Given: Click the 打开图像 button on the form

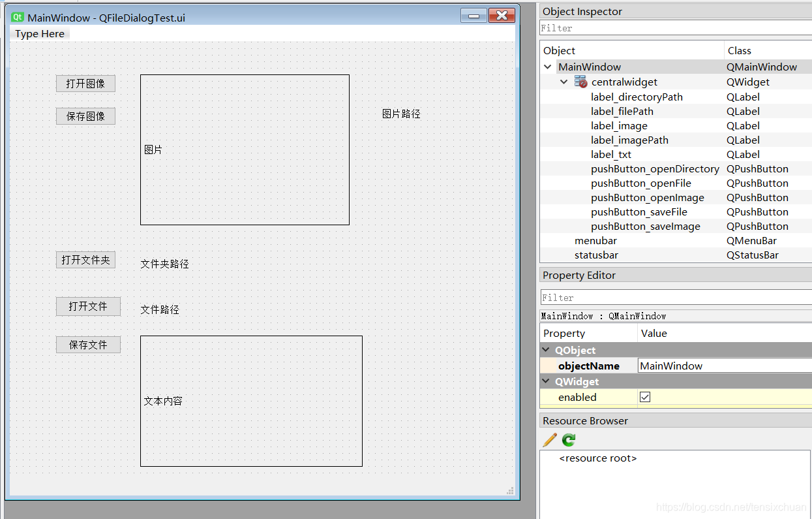Looking at the screenshot, I should pos(85,83).
